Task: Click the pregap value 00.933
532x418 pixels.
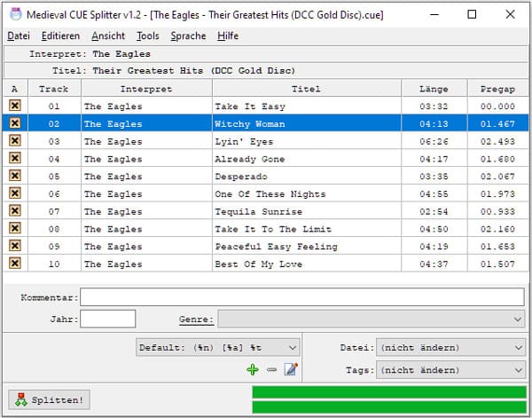Action: 497,211
